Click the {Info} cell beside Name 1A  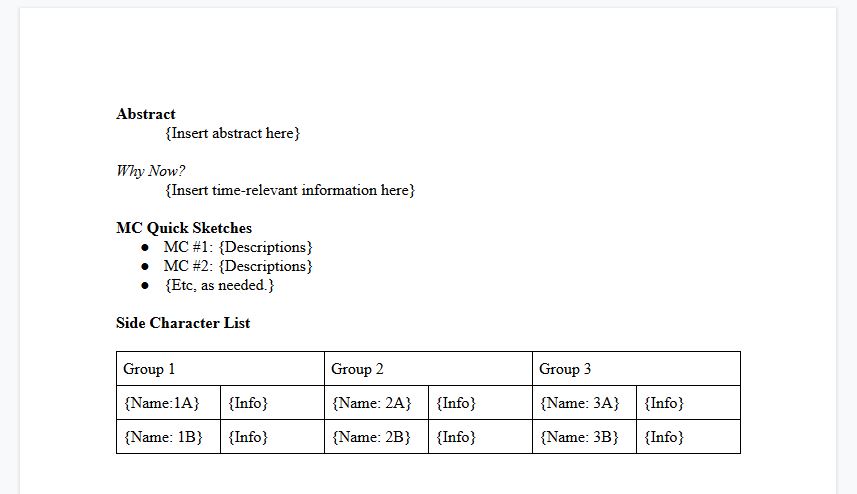pos(249,403)
